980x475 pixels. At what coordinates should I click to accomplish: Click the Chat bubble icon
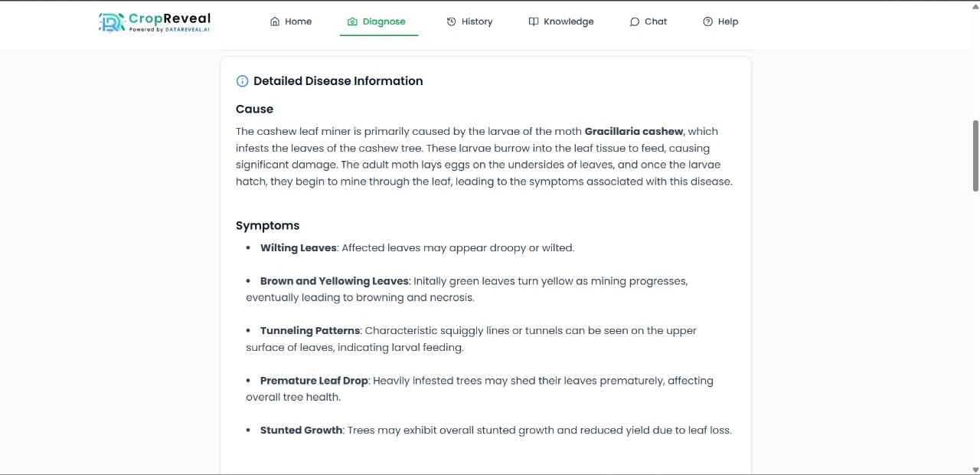pyautogui.click(x=634, y=21)
